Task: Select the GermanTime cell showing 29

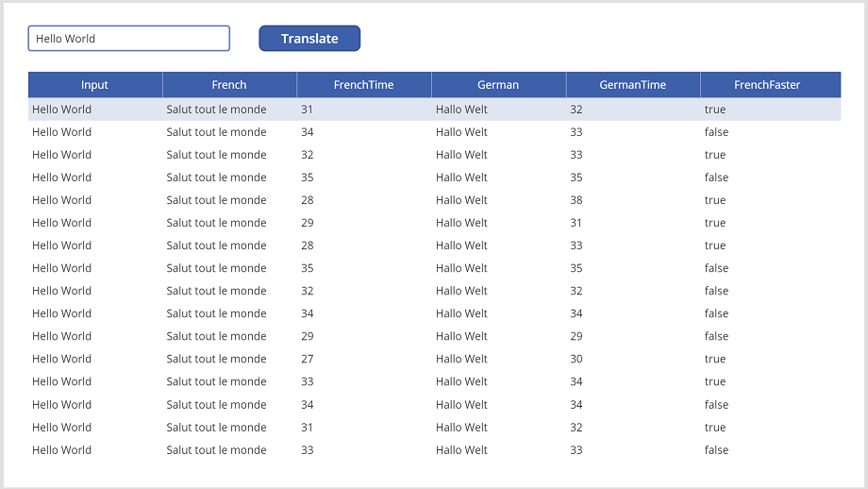Action: [x=576, y=336]
